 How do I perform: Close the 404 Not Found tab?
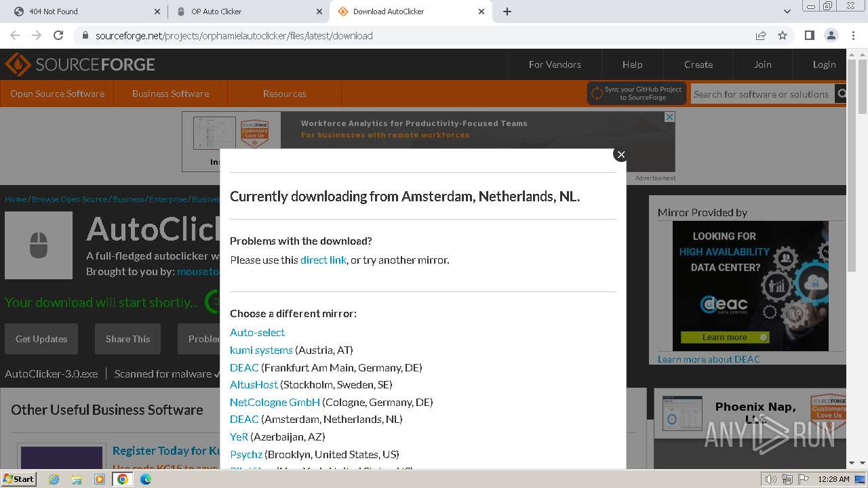click(157, 12)
